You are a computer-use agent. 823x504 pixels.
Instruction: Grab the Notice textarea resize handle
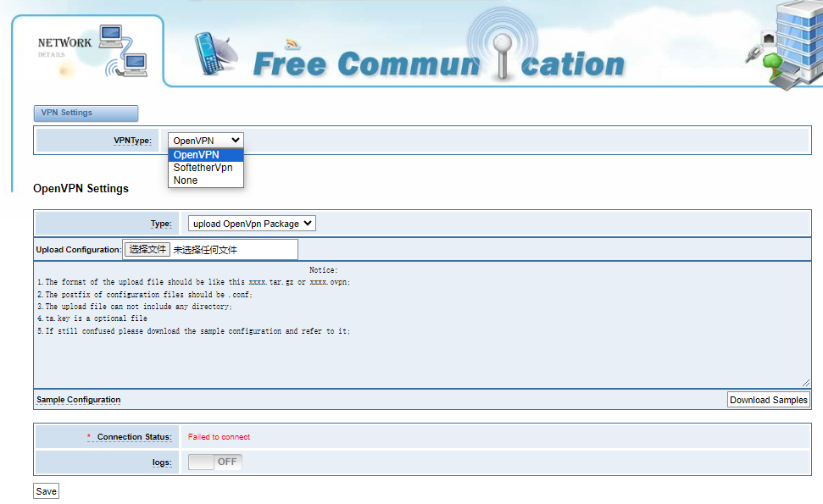(806, 384)
